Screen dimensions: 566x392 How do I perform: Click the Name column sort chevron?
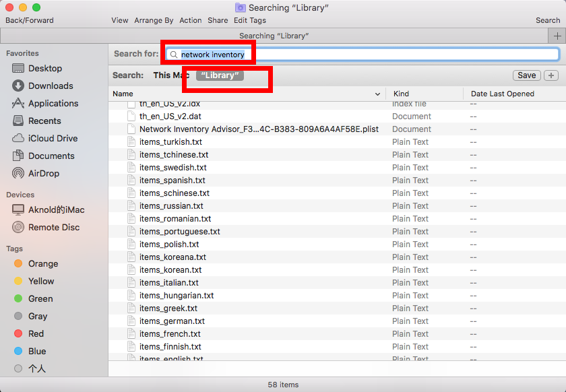[x=378, y=94]
